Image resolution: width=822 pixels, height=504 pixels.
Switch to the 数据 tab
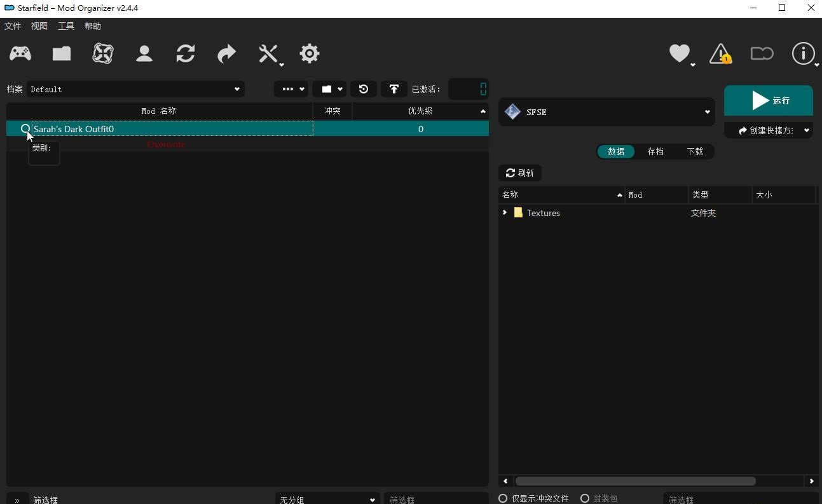[x=616, y=151]
